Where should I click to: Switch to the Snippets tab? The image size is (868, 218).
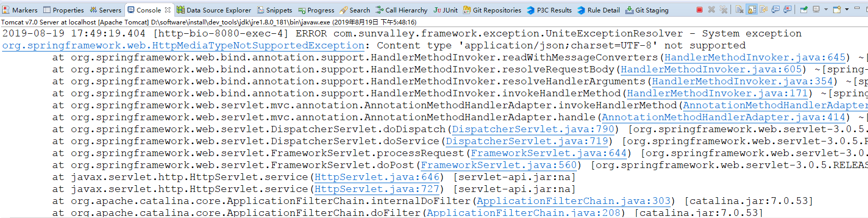pos(274,10)
